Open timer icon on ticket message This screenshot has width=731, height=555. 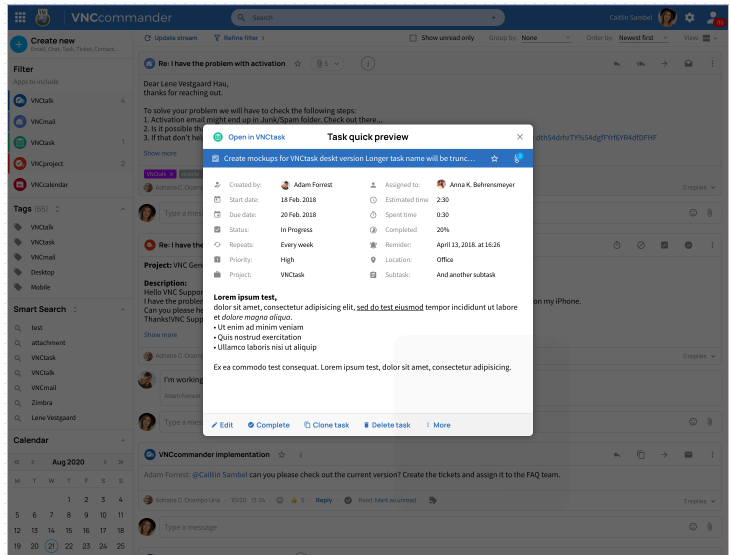[x=617, y=245]
